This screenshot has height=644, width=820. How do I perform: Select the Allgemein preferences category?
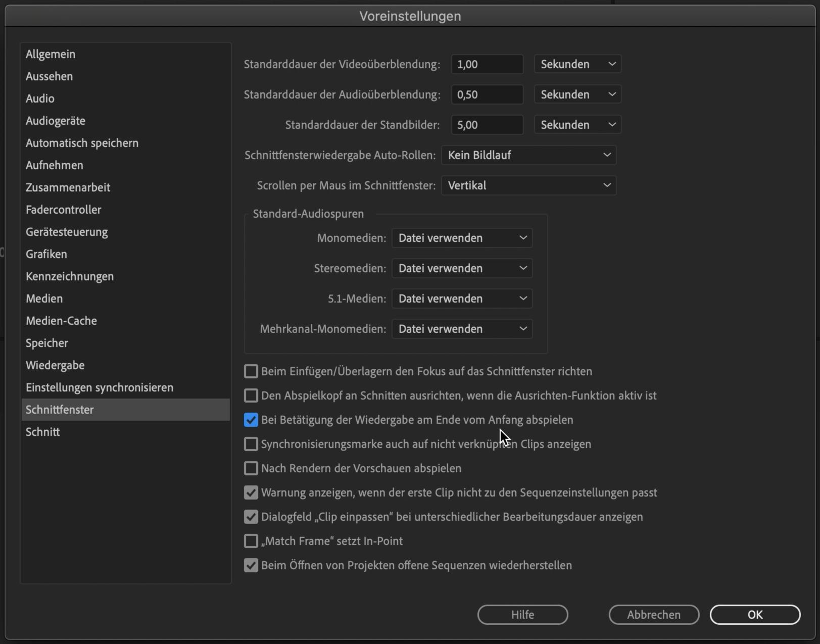(51, 54)
